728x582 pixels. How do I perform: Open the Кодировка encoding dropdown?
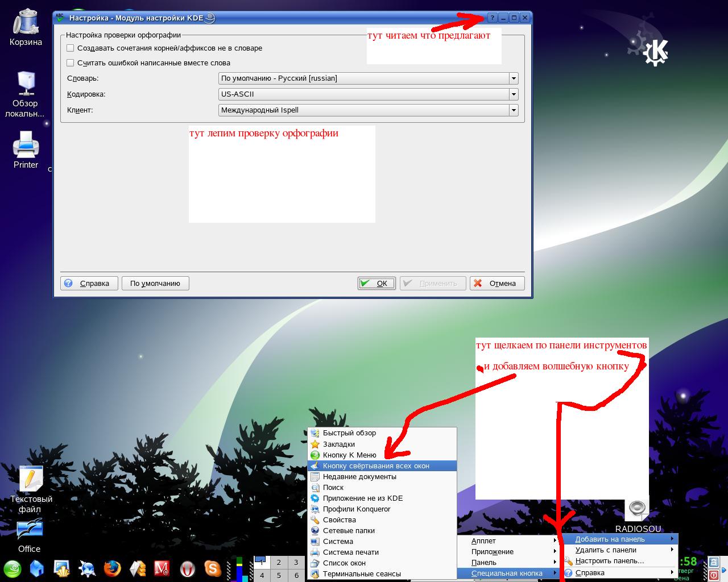tap(369, 94)
